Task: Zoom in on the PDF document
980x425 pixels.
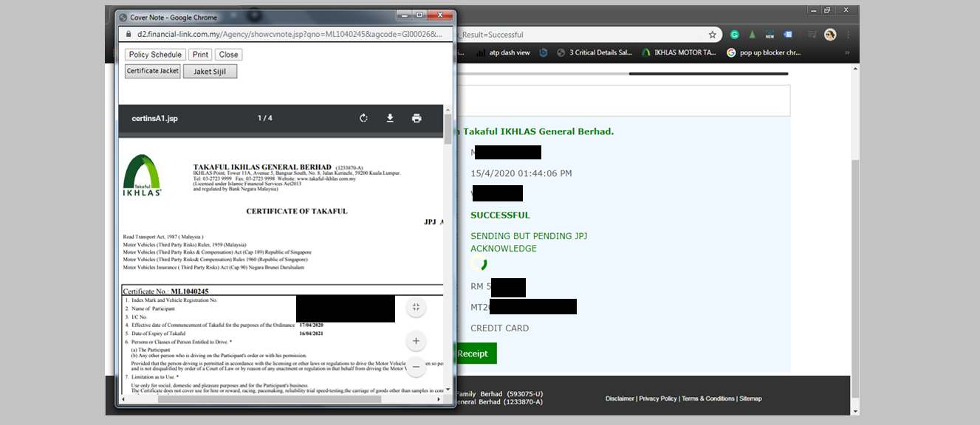Action: pos(416,341)
